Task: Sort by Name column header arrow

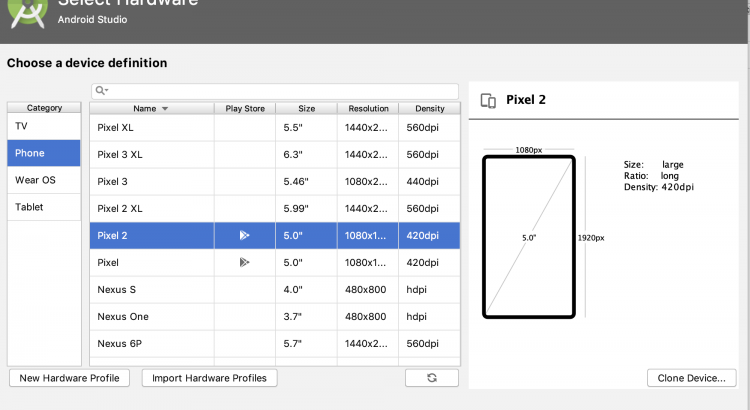Action: [x=165, y=109]
